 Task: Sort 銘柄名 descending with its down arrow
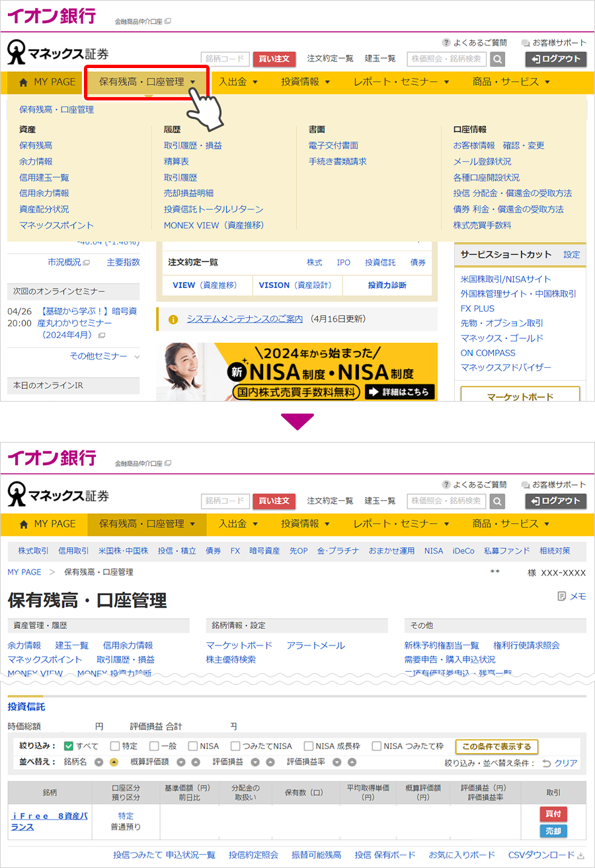click(99, 762)
